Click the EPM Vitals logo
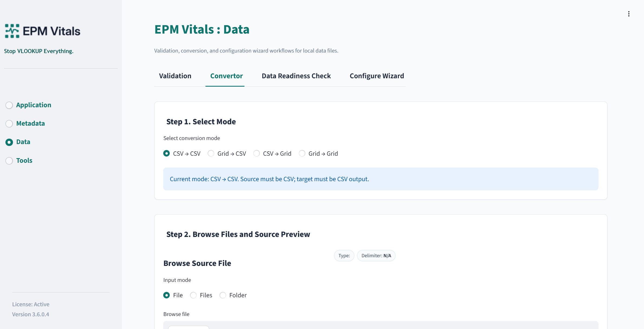The height and width of the screenshot is (329, 644). pos(43,31)
